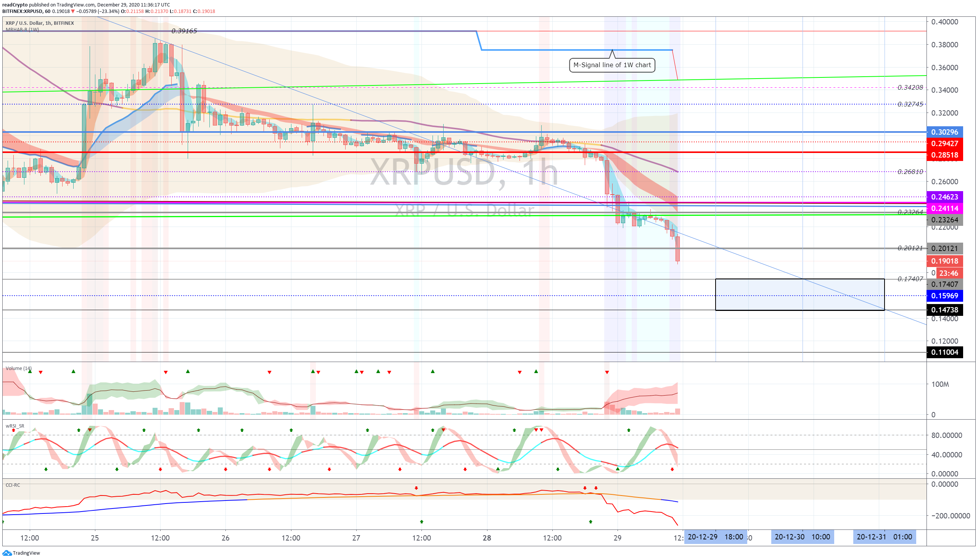Click the 0.14738 black price label
This screenshot has width=978, height=560.
click(944, 310)
